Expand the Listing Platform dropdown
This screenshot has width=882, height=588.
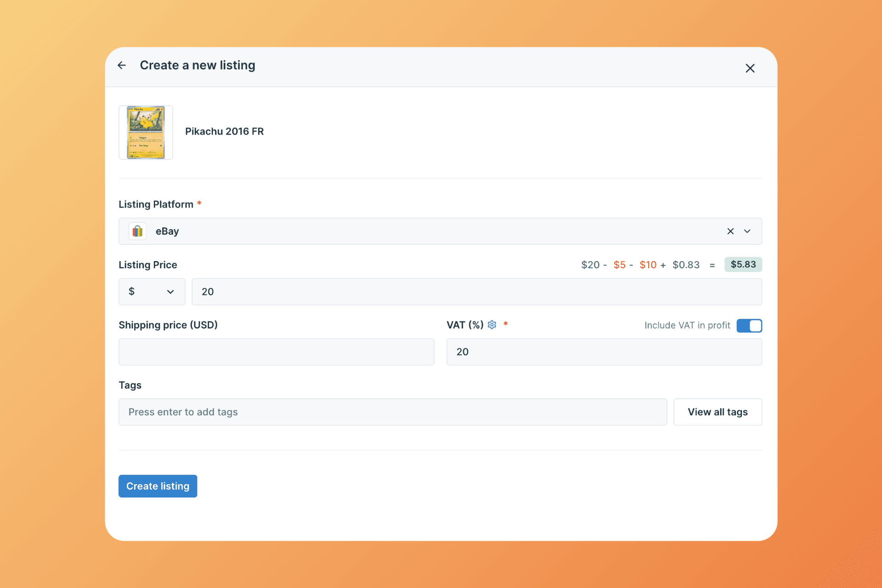click(747, 231)
